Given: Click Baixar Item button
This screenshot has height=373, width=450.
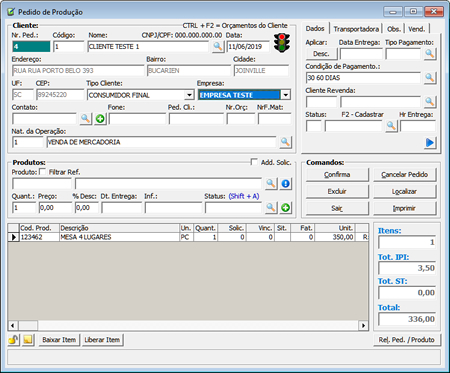Looking at the screenshot, I should 59,340.
